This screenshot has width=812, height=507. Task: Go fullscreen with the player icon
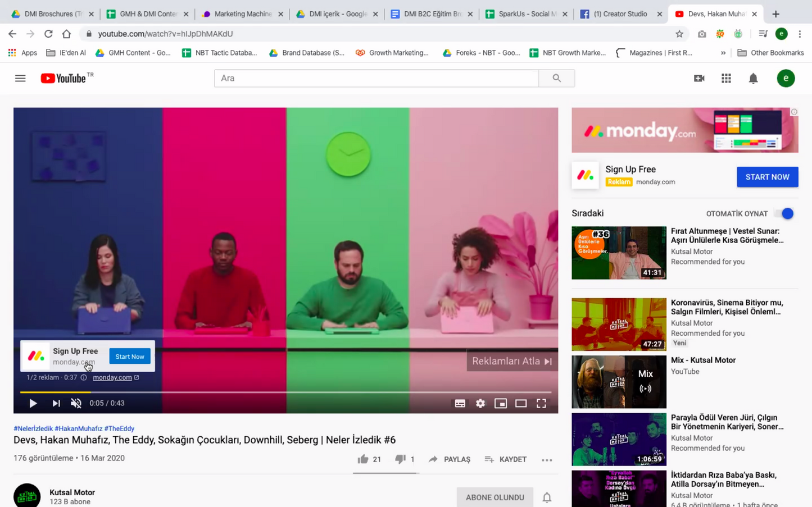541,403
